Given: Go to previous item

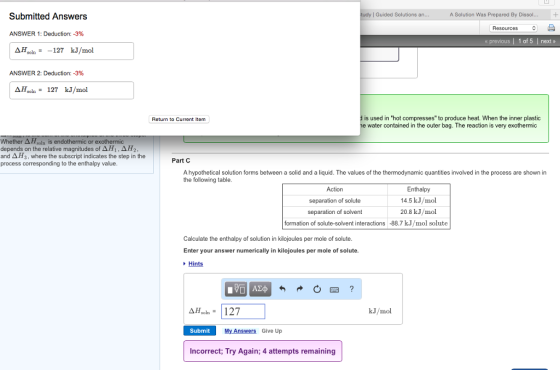Looking at the screenshot, I should pyautogui.click(x=497, y=41).
